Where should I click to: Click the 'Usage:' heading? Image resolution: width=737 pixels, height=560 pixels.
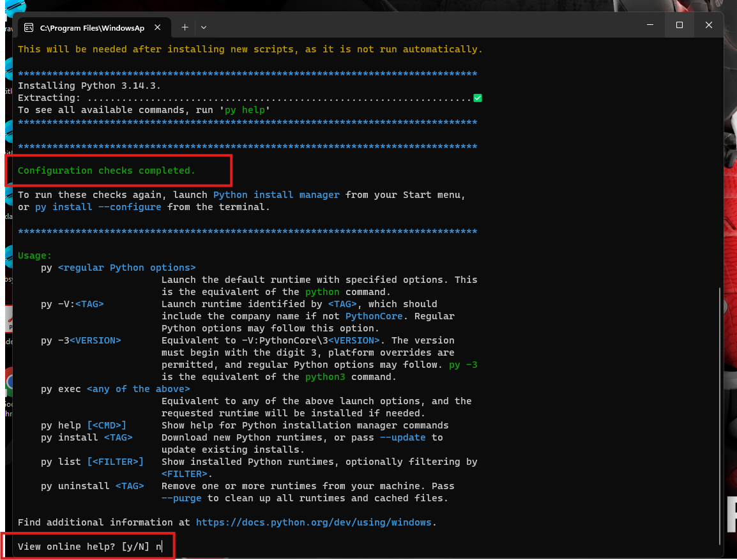click(x=34, y=255)
